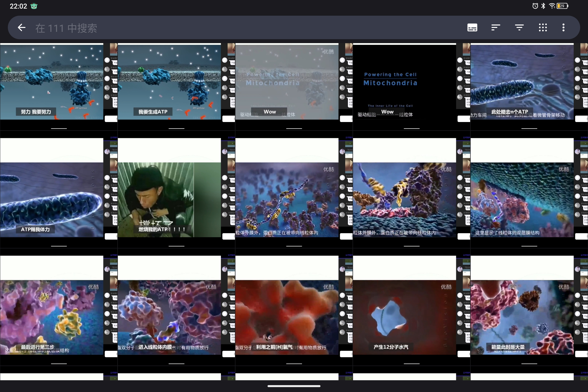Open thumbnail captioned '努力 我要努力'
588x392 pixels.
(x=59, y=86)
